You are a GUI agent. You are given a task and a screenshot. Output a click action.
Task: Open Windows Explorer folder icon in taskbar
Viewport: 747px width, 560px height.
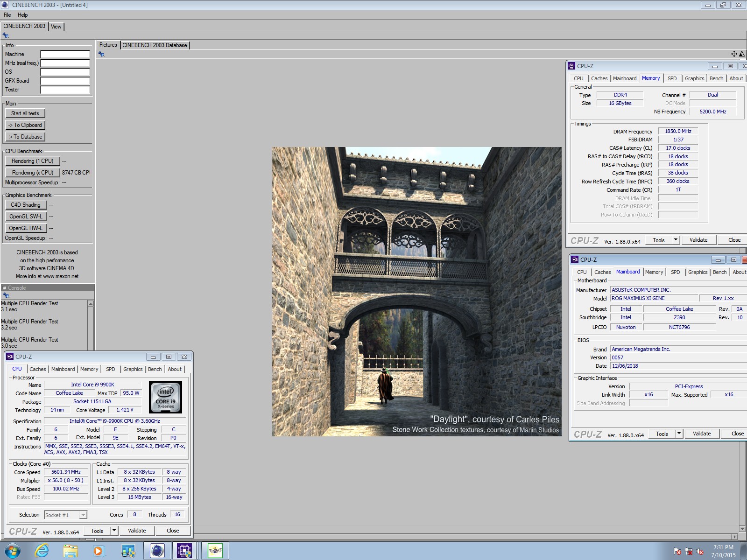pos(70,551)
